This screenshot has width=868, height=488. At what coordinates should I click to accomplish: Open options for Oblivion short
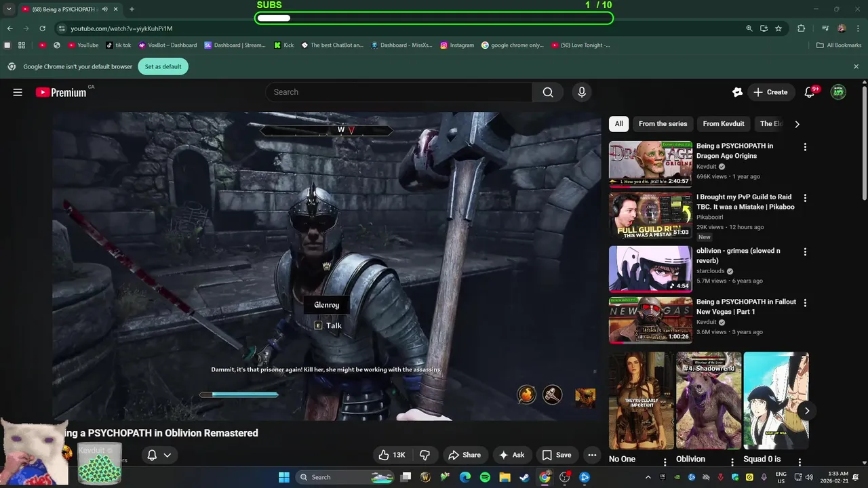coord(732,462)
